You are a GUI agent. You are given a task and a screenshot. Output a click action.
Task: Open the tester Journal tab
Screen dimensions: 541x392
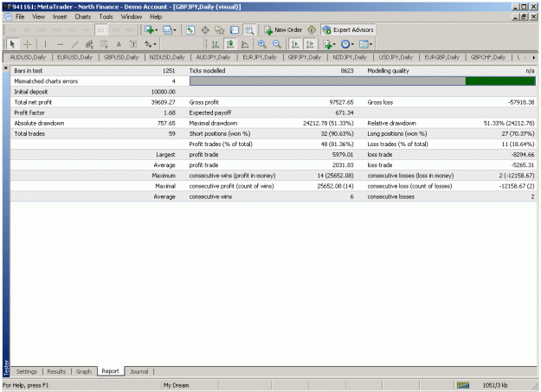(138, 371)
